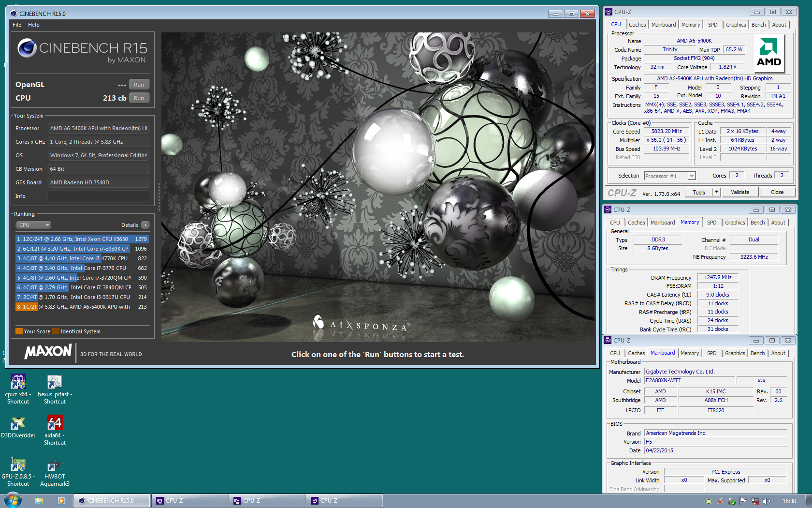This screenshot has width=812, height=508.
Task: Open the volume speaker tray icon
Action: click(x=767, y=501)
